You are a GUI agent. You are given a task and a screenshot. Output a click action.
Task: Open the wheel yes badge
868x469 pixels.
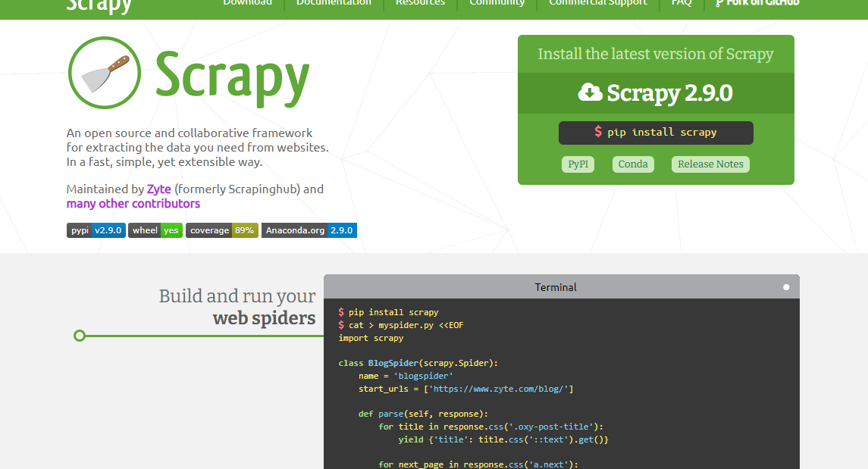click(x=155, y=230)
